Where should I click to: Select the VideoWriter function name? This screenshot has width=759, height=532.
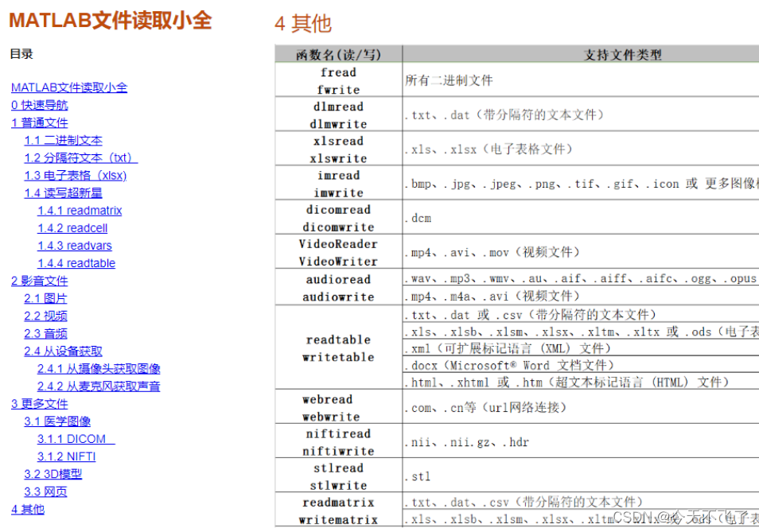pos(338,261)
